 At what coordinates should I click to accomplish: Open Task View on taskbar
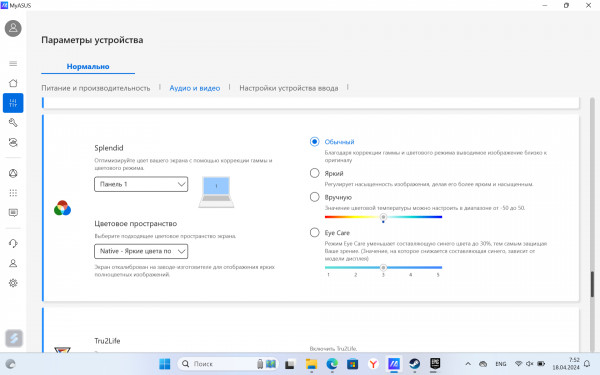click(x=290, y=364)
